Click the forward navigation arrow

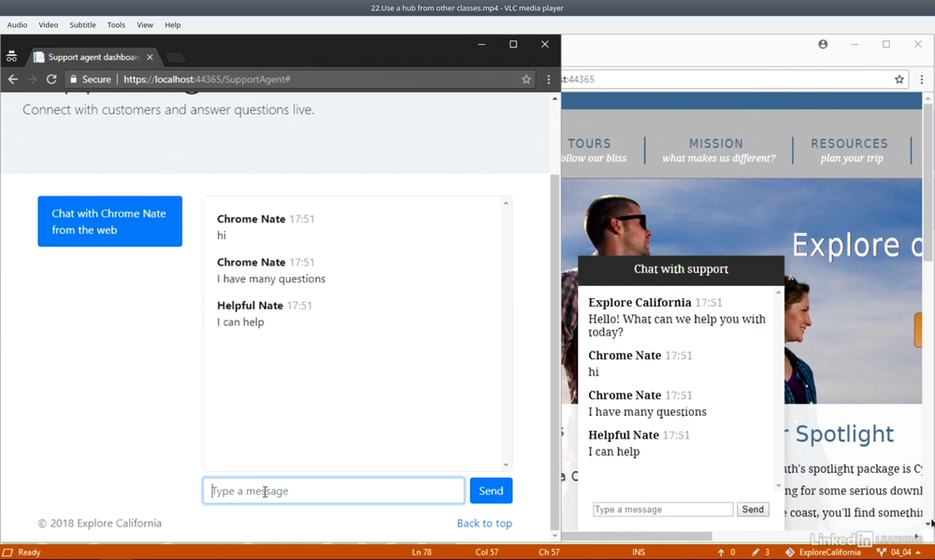pos(32,79)
